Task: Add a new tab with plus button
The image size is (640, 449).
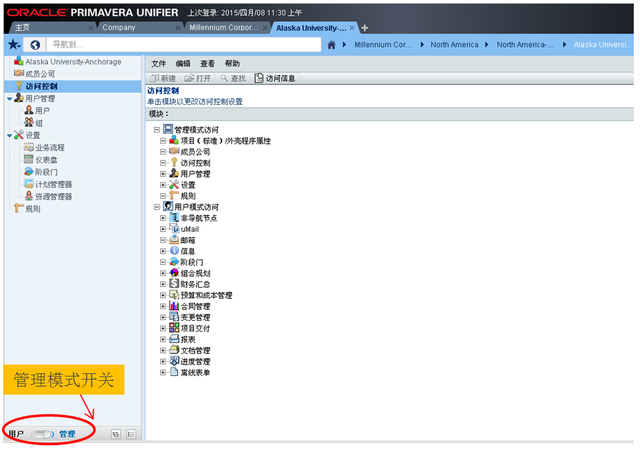Action: click(365, 28)
